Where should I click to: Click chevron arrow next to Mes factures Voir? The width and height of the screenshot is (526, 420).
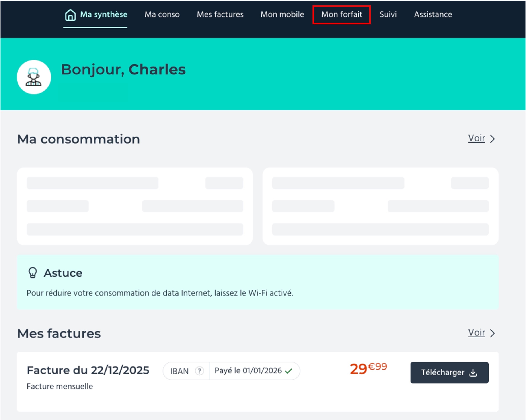coord(493,333)
